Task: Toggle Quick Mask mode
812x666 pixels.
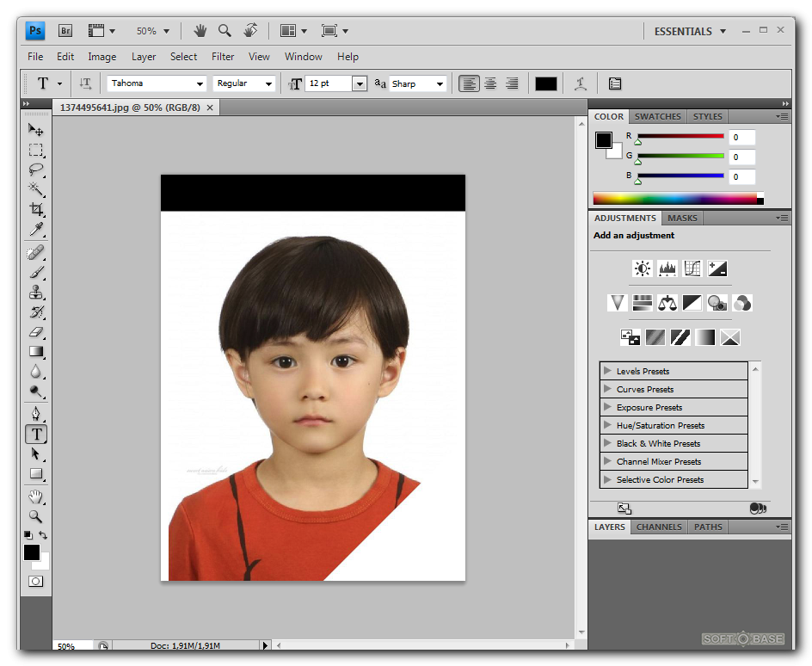Action: 36,581
